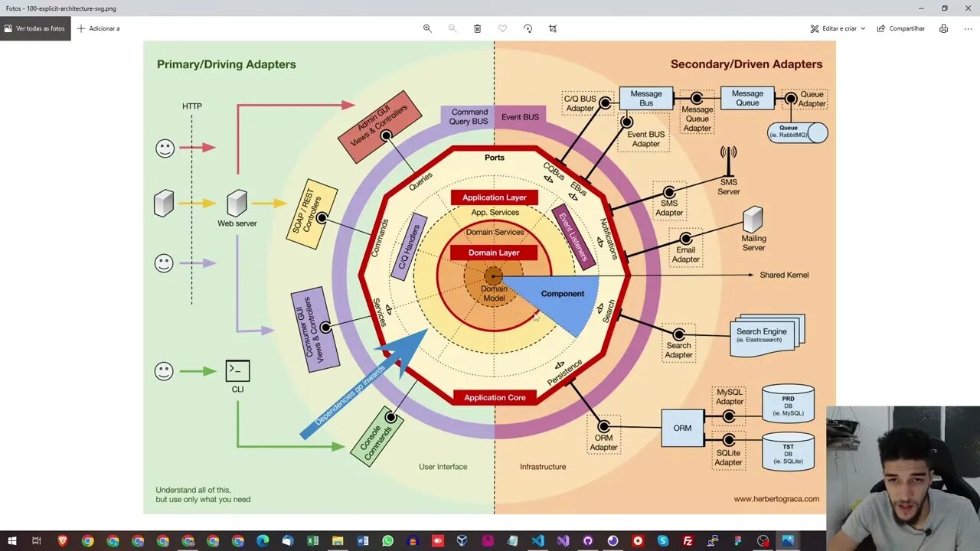Favorite the photo with the heart icon
Viewport: 980px width, 551px height.
coord(502,28)
